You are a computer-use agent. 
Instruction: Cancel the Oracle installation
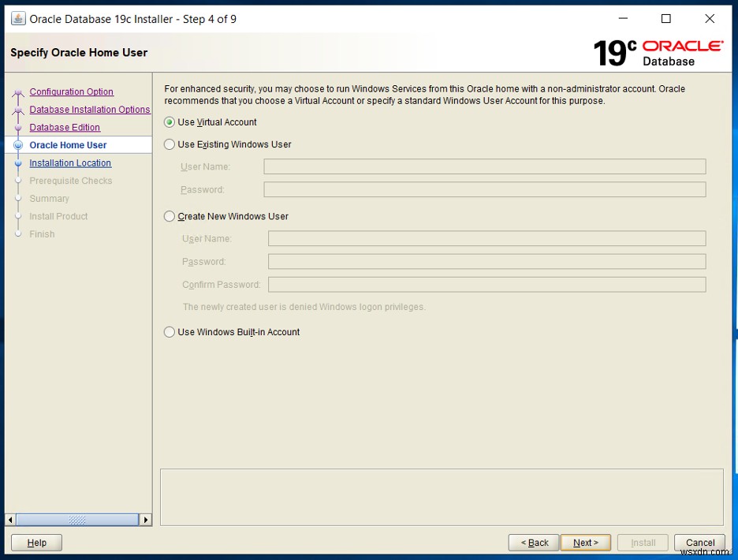[699, 543]
